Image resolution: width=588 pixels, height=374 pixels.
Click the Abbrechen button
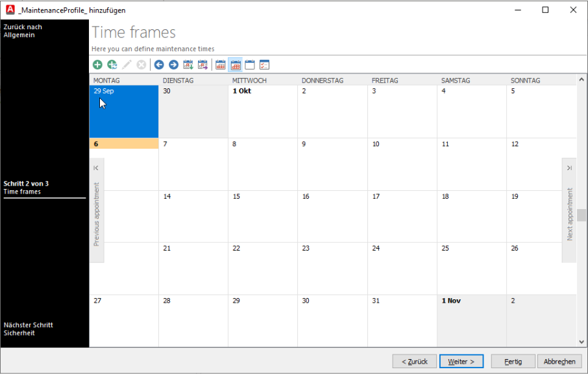point(559,362)
